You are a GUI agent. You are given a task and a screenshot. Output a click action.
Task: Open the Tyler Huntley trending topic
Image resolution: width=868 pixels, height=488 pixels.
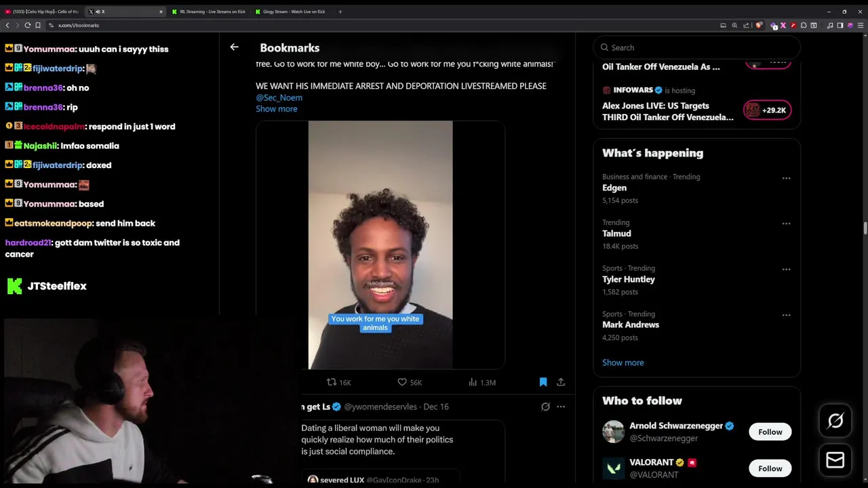coord(629,279)
